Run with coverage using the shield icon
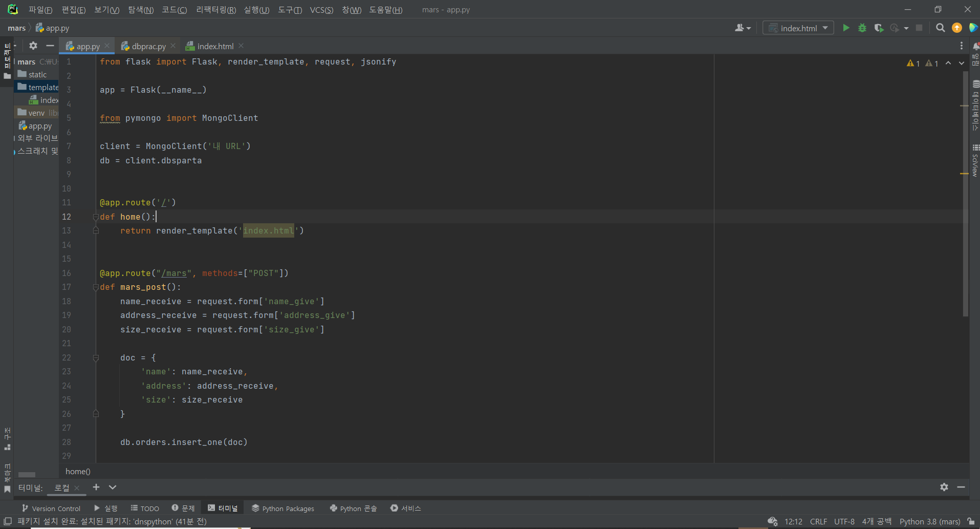Viewport: 980px width, 529px height. pyautogui.click(x=879, y=28)
